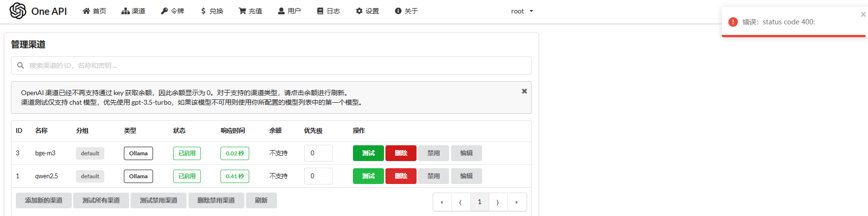This screenshot has width=868, height=216.
Task: Disable the bge-m3 channel
Action: [x=433, y=153]
